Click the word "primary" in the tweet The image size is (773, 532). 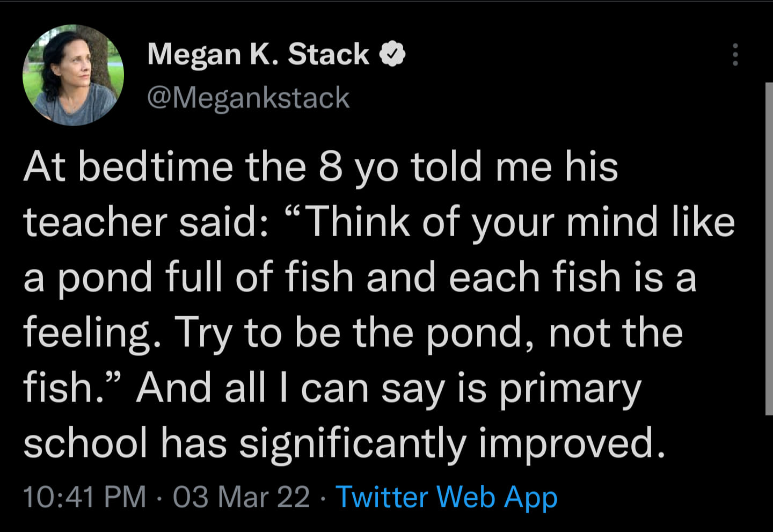(x=570, y=388)
